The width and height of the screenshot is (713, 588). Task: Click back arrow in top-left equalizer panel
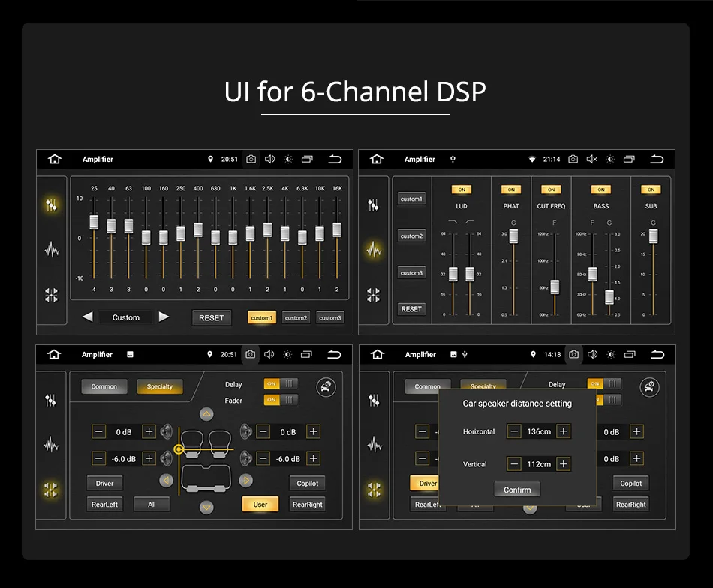335,160
